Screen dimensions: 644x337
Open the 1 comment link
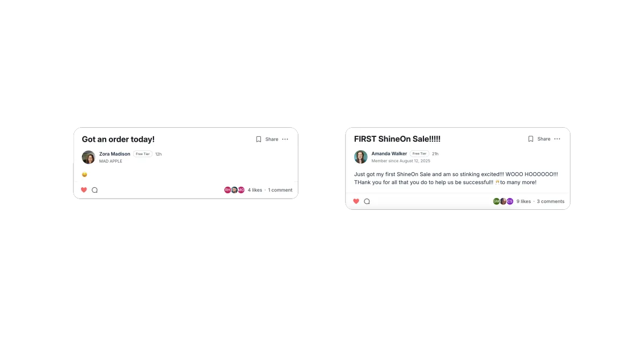280,190
